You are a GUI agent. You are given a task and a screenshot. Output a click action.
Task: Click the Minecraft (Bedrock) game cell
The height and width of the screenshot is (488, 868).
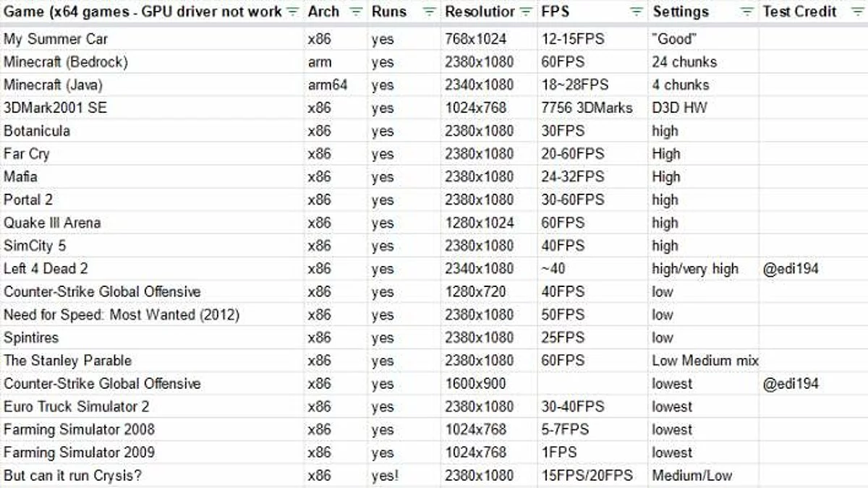tap(65, 62)
